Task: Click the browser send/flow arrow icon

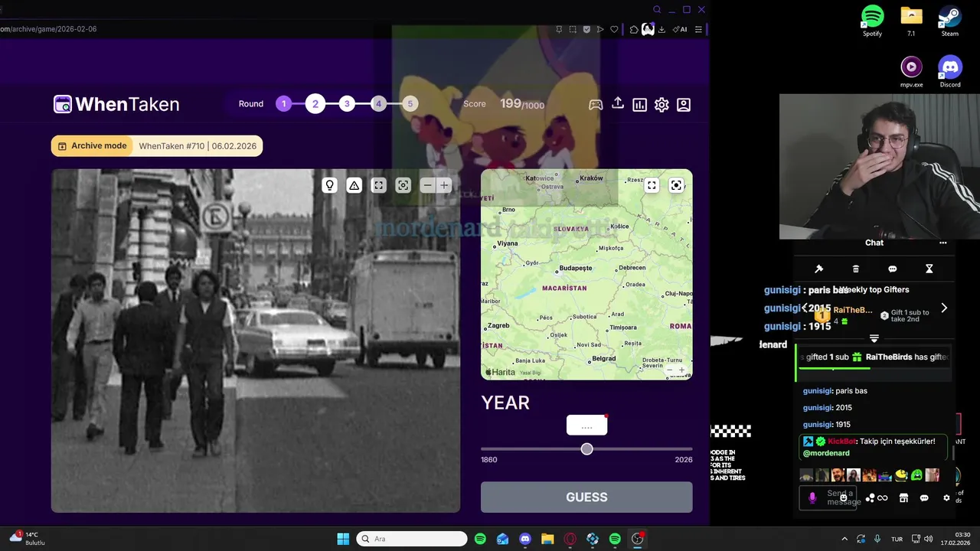Action: pyautogui.click(x=600, y=29)
